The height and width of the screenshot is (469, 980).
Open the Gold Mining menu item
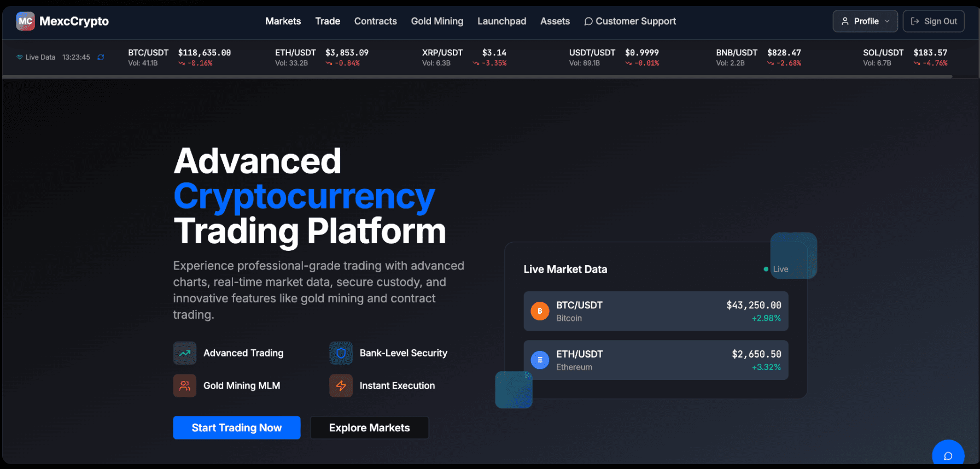(x=437, y=21)
